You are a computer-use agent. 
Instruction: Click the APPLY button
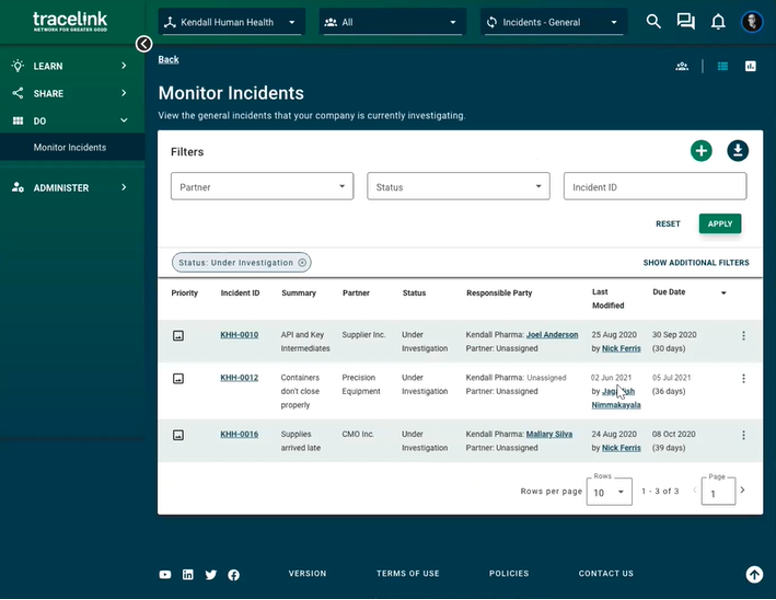[720, 224]
